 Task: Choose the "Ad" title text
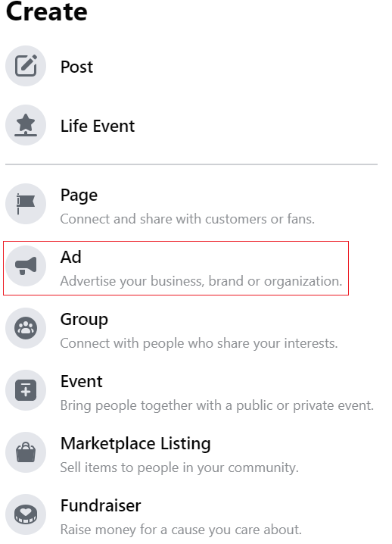[x=71, y=257]
